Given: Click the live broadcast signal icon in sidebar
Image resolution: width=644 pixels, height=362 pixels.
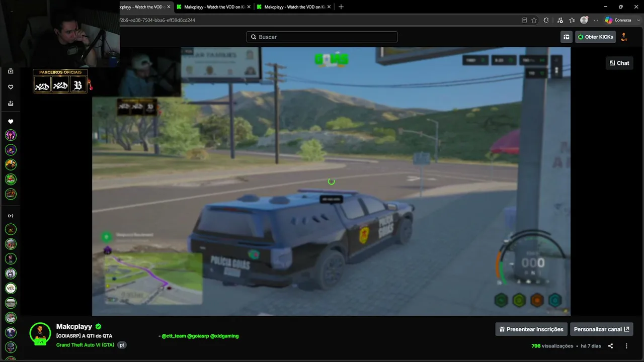Looking at the screenshot, I should click(x=11, y=216).
